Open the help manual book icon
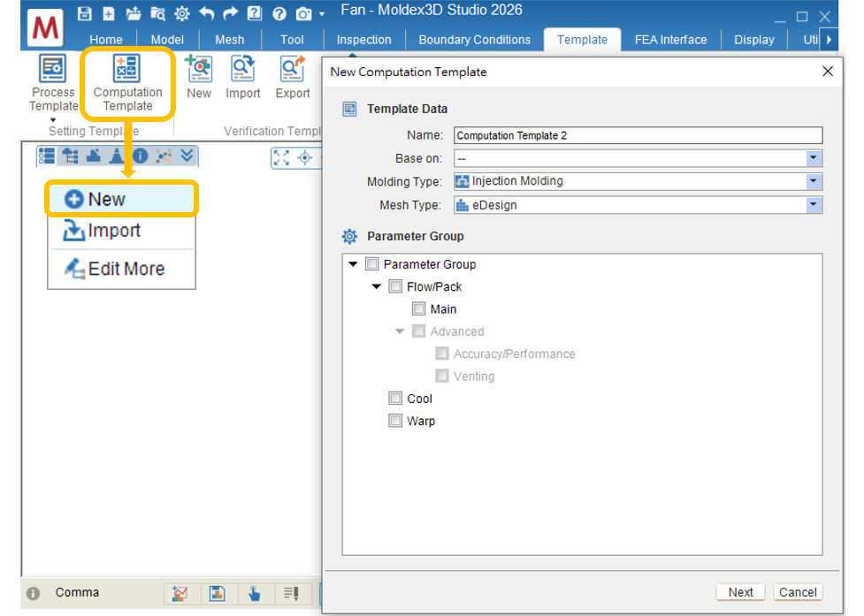This screenshot has height=616, width=864. 255,13
